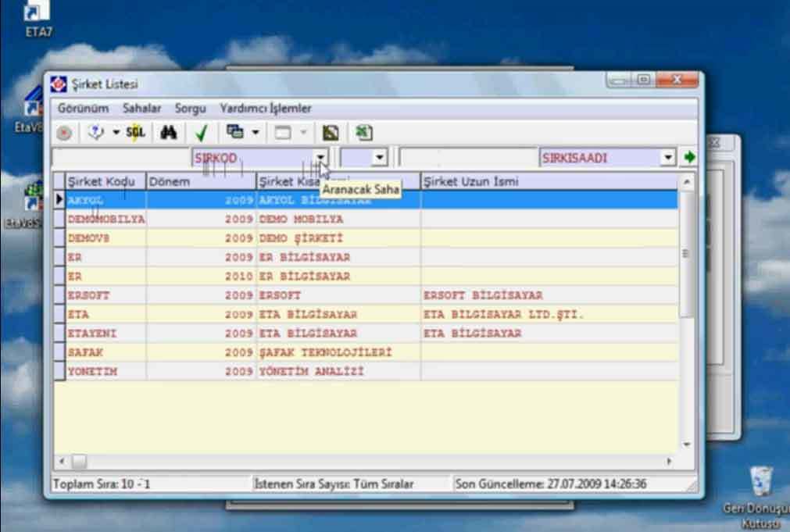Screen dimensions: 790x532
Task: Click the ERSOFT BİLGİSAYAR long name cell
Action: click(549, 295)
